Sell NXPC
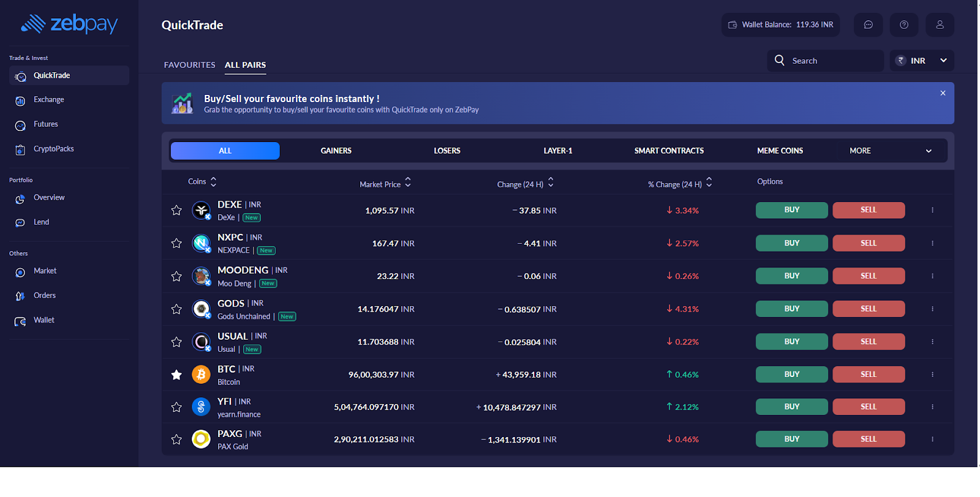980x497 pixels. pyautogui.click(x=869, y=243)
